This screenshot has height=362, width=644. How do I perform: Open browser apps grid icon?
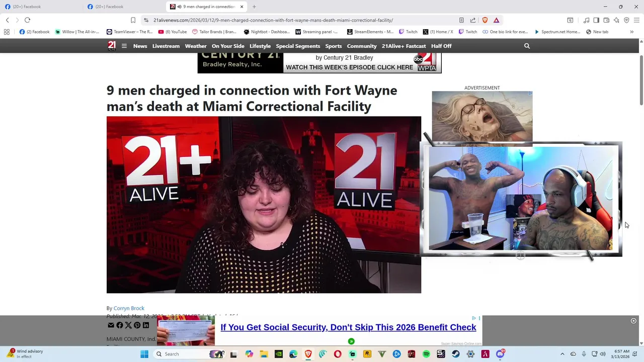point(7,32)
